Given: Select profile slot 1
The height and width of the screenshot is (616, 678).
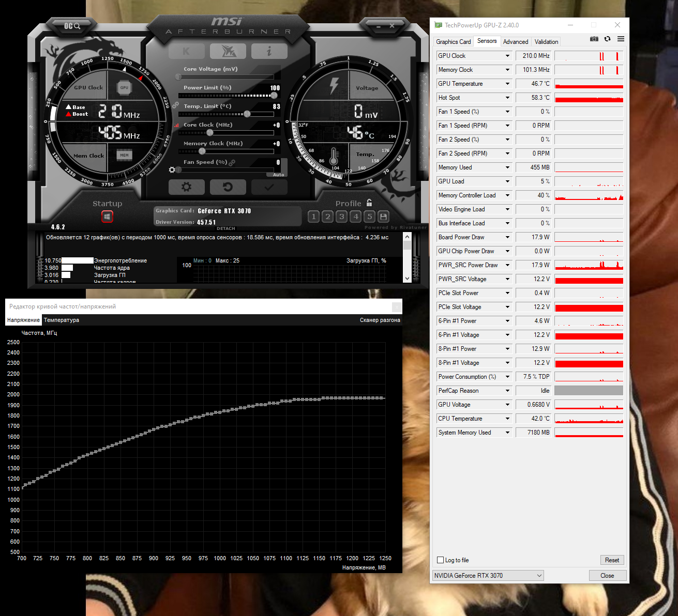Looking at the screenshot, I should click(x=313, y=217).
